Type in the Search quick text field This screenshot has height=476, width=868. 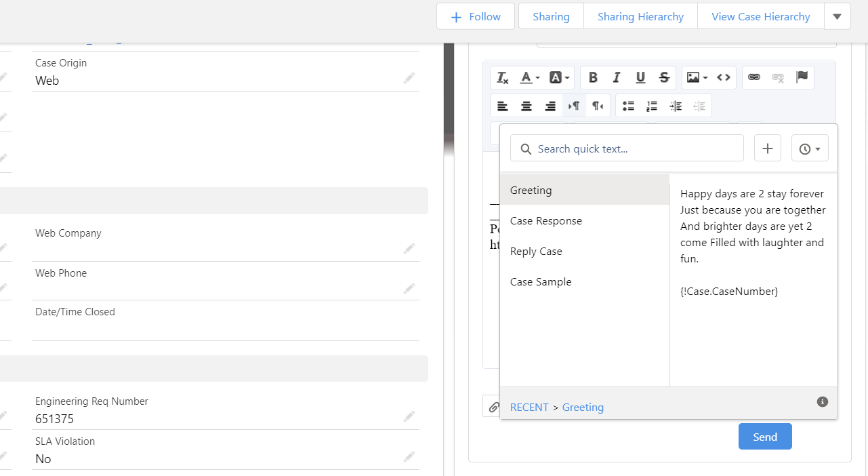coord(627,148)
